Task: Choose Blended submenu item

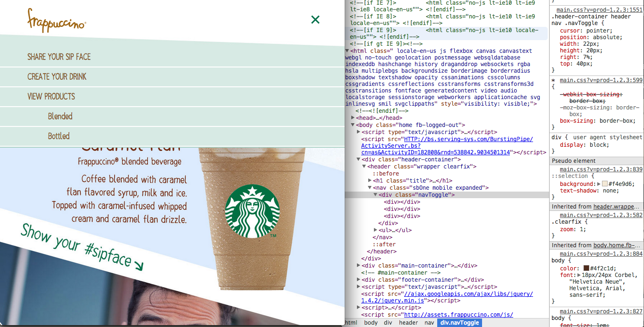Action: 60,116
